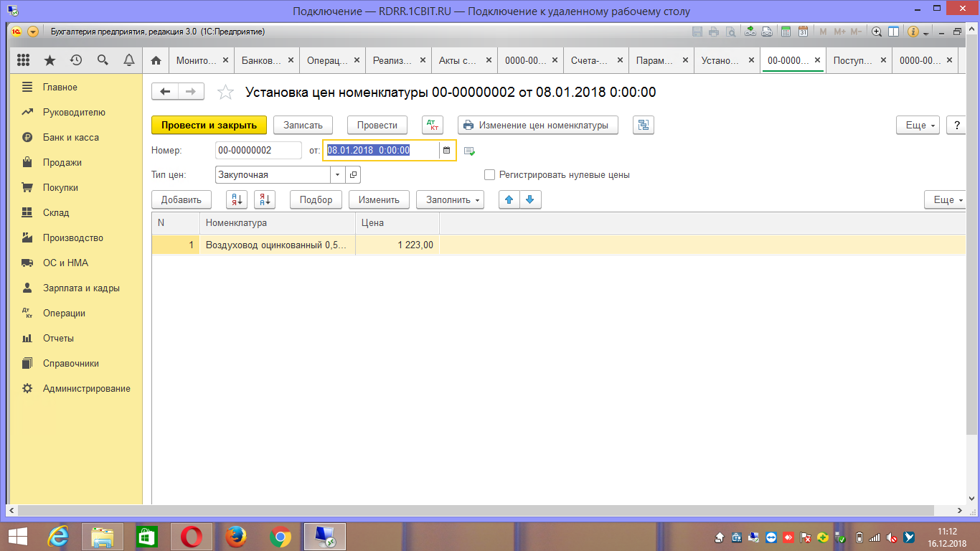Click Провести и закрыть button
This screenshot has height=551, width=980.
209,125
